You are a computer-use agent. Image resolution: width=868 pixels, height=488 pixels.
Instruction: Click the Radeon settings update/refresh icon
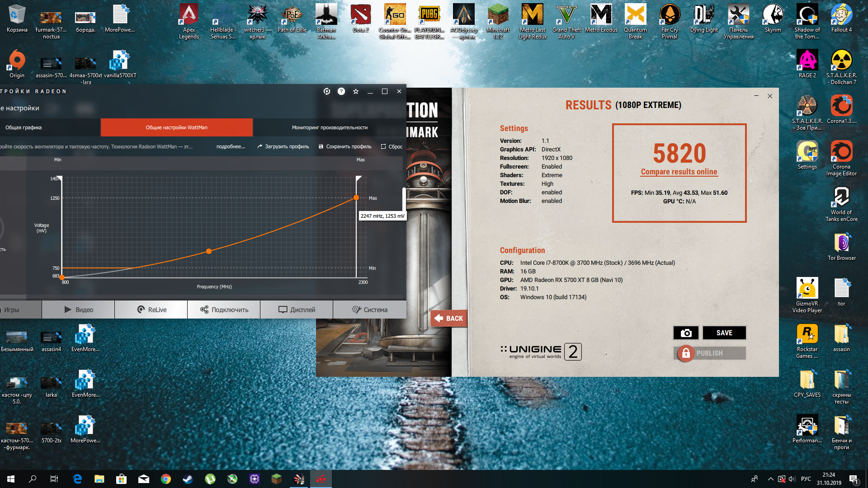click(x=327, y=91)
